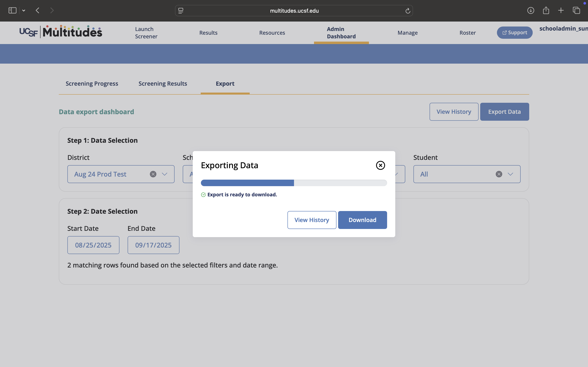Reload the multitudes.ucsf.edu page

click(x=408, y=11)
